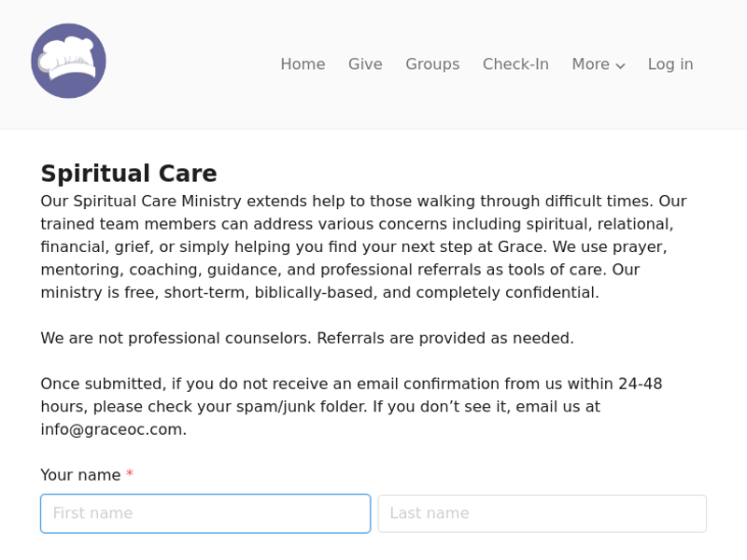Click the white hat inside purple circle
This screenshot has height=560, width=747.
(x=67, y=58)
